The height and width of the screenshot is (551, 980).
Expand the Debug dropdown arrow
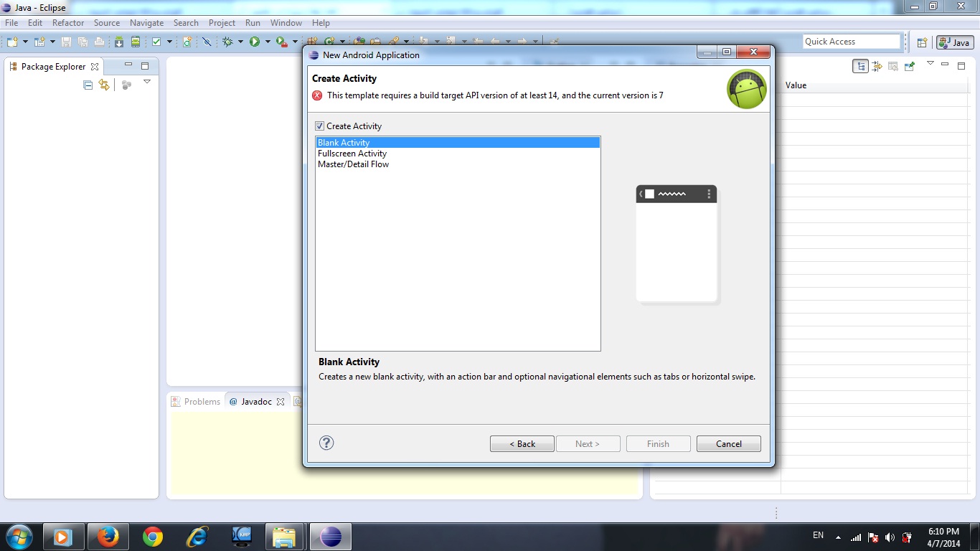point(240,42)
